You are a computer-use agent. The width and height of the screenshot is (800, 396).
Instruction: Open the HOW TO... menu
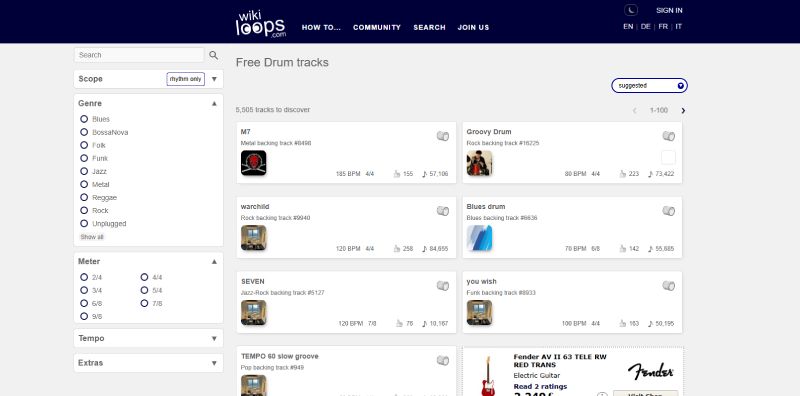321,28
